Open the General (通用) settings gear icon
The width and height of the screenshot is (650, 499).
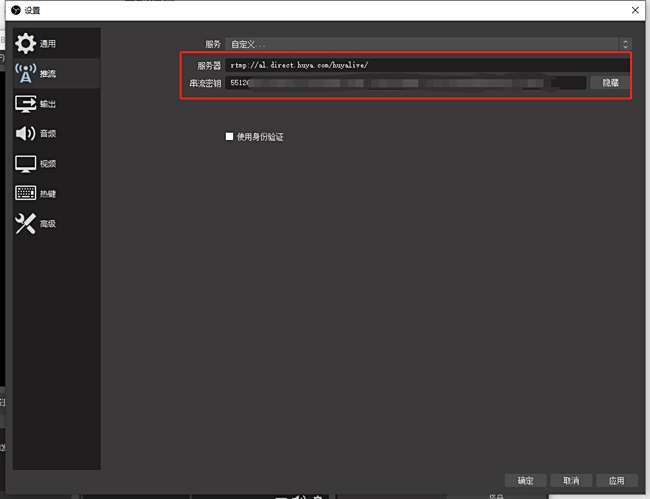25,44
